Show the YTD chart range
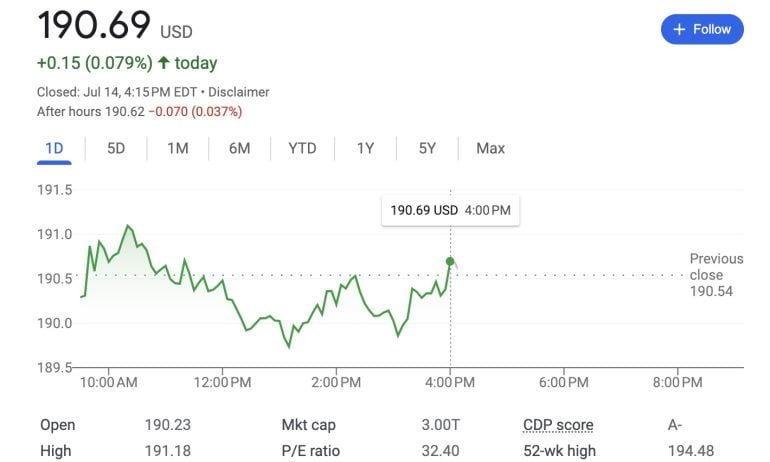Image resolution: width=770 pixels, height=462 pixels. tap(302, 148)
